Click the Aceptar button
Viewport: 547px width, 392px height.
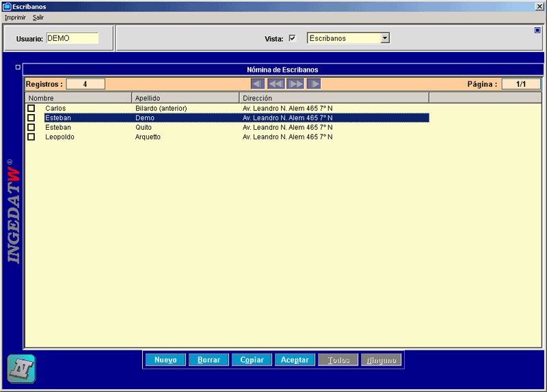(295, 360)
